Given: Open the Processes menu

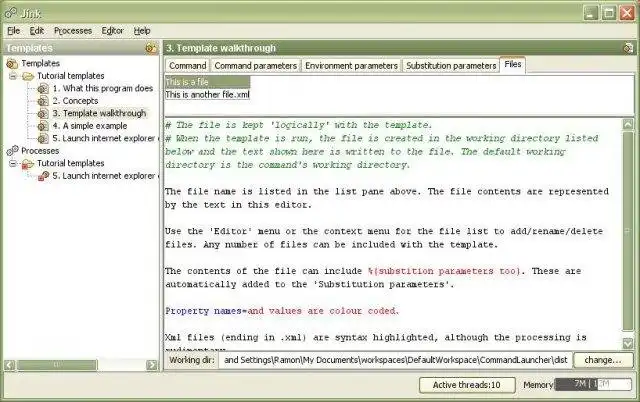Looking at the screenshot, I should coord(73,31).
